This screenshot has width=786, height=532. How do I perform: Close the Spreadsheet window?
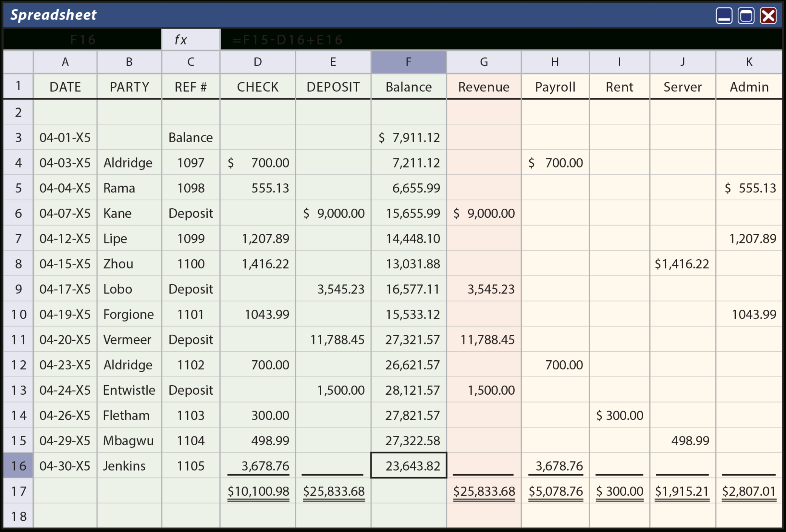point(768,16)
